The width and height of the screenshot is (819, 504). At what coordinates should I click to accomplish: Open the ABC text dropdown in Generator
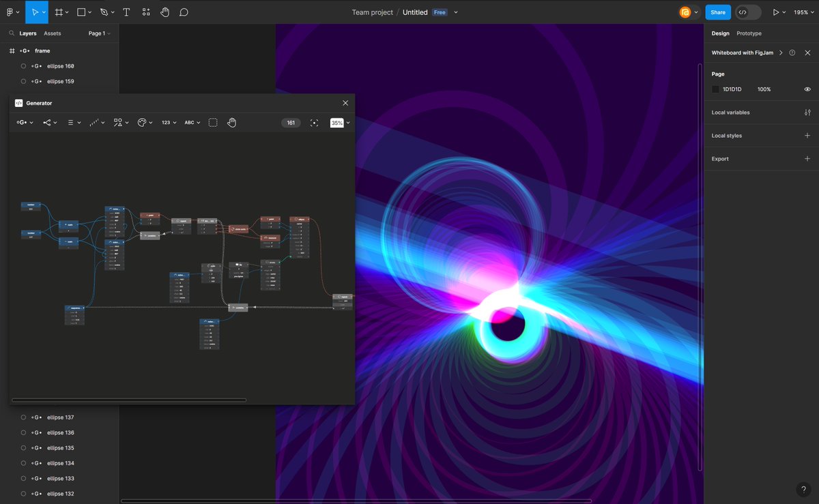coord(192,123)
